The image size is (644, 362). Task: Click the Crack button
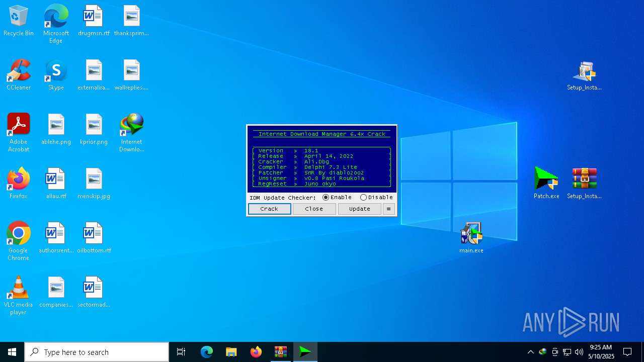click(269, 209)
